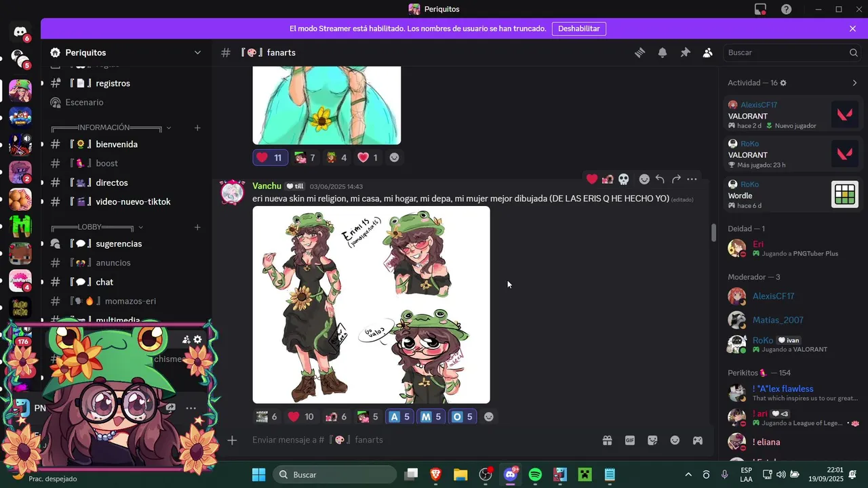Open emoji picker in message hover toolbar
Viewport: 868px width, 488px height.
point(644,179)
